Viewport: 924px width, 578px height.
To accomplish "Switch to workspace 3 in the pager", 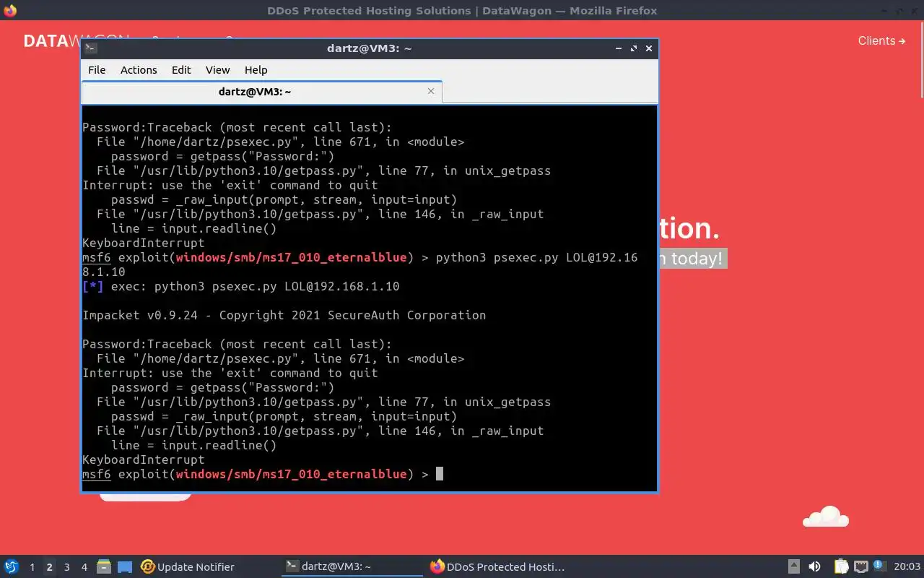I will [x=66, y=567].
